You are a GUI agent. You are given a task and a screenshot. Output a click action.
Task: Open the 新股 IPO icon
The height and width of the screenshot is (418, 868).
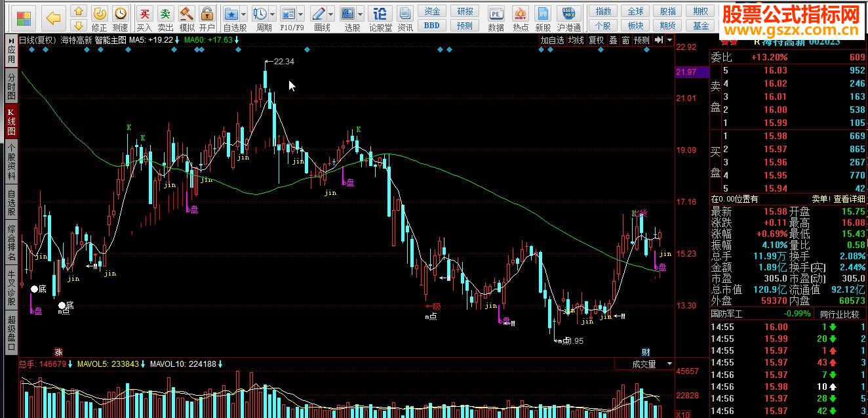[543, 18]
